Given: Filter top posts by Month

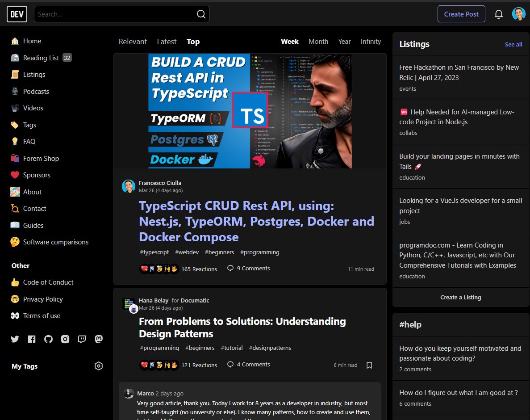Looking at the screenshot, I should (318, 41).
